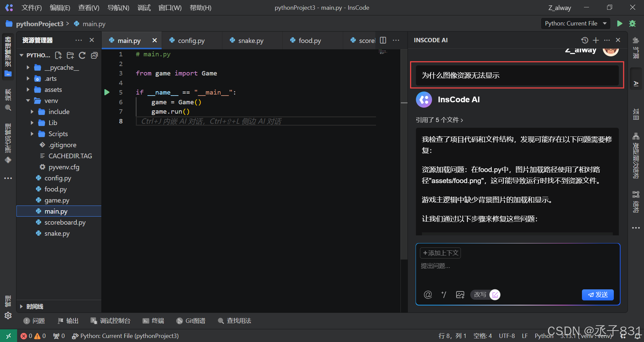Image resolution: width=644 pixels, height=342 pixels.
Task: Click the green debug bug icon
Action: 632,23
